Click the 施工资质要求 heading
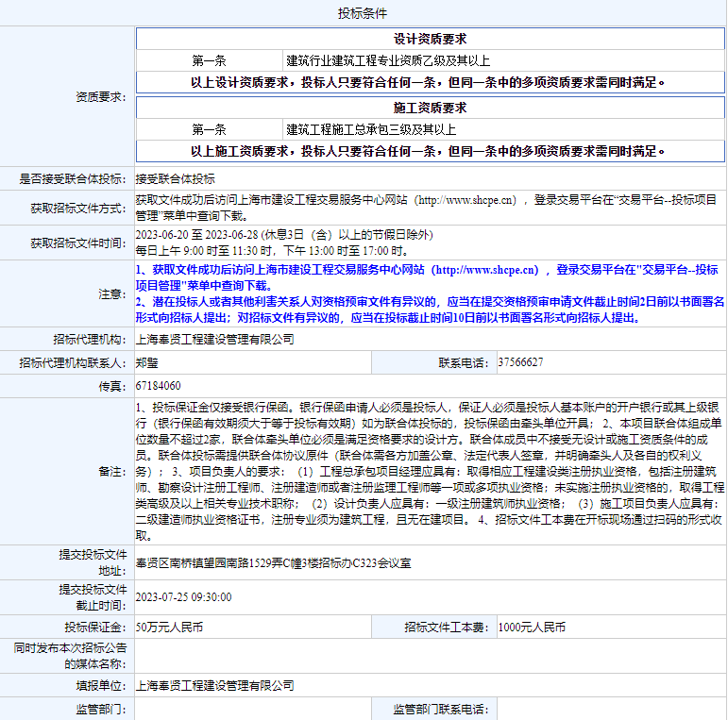Screen dimensions: 728x720 click(x=430, y=108)
